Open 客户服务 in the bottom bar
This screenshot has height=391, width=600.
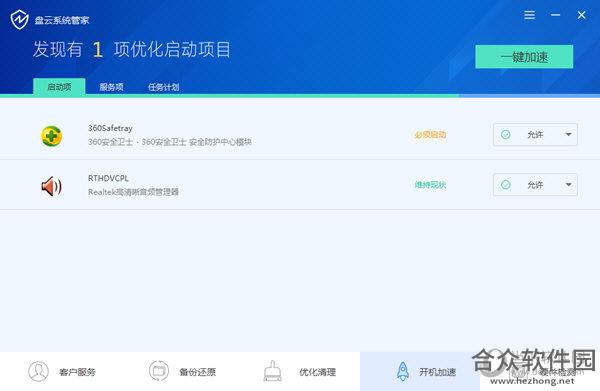(60, 371)
